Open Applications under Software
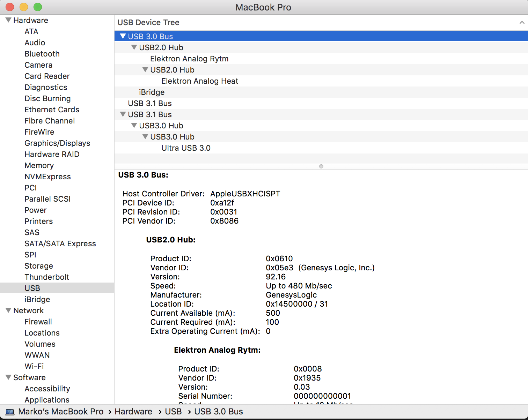 pyautogui.click(x=47, y=400)
